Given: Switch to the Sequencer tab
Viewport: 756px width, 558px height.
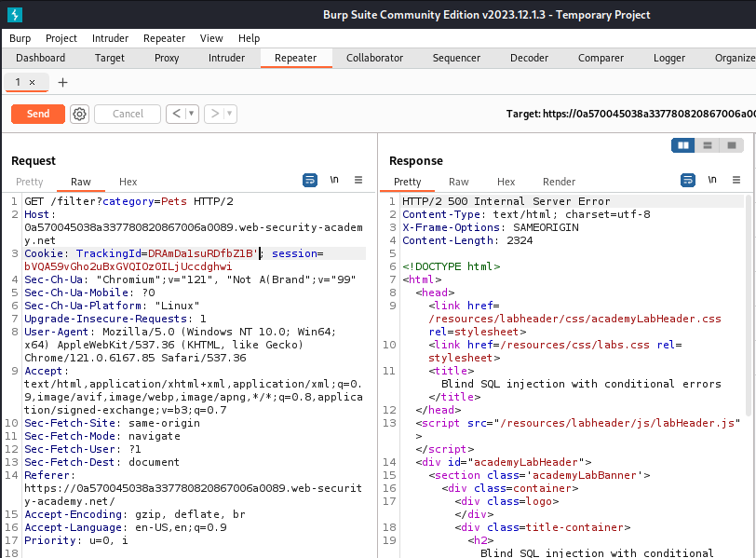Looking at the screenshot, I should tap(456, 58).
